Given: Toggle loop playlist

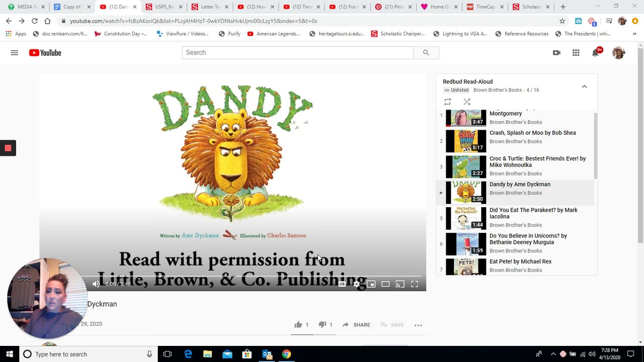Looking at the screenshot, I should click(447, 102).
